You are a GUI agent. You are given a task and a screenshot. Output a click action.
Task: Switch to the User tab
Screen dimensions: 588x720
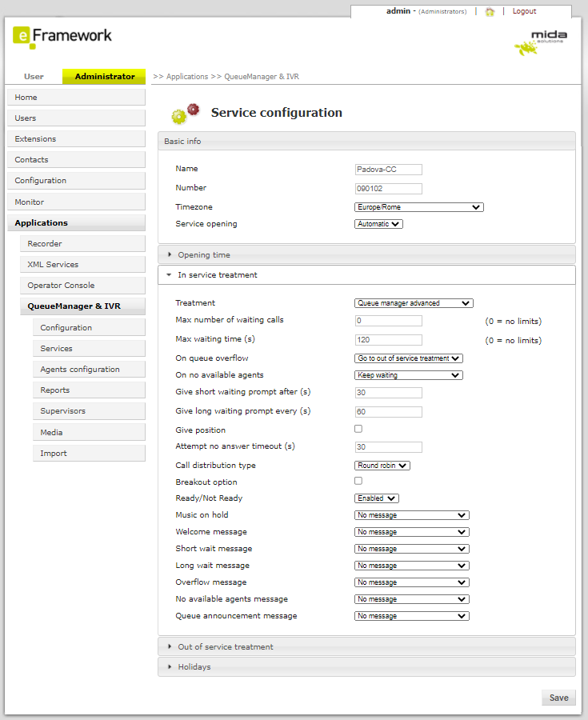tap(34, 76)
